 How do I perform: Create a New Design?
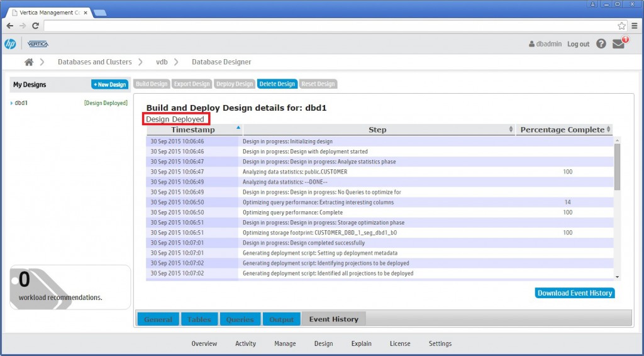coord(109,84)
